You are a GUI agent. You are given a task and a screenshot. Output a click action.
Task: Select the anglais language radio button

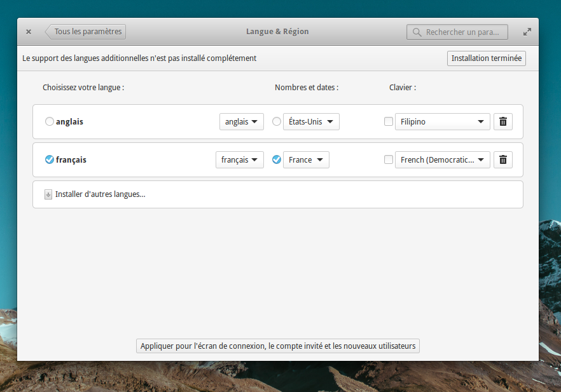point(50,121)
